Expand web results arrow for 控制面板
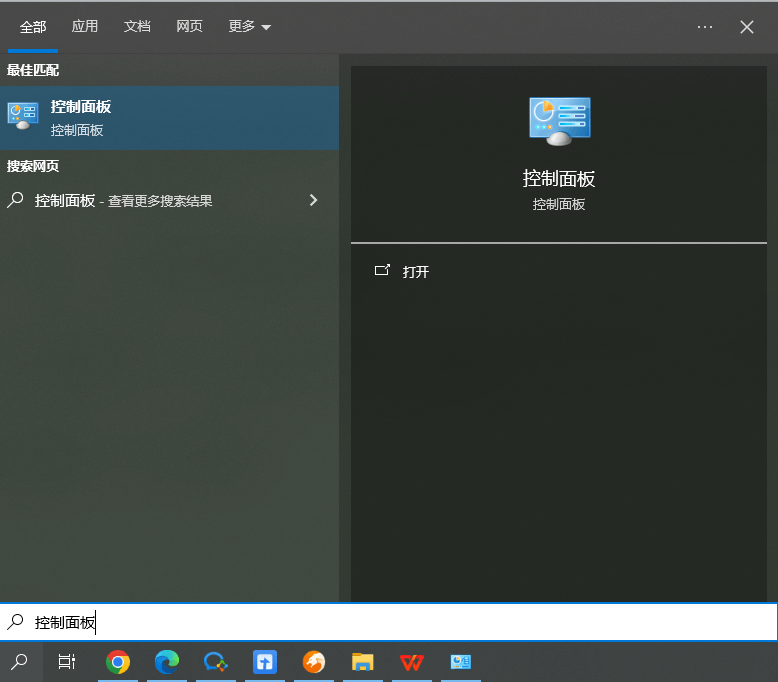This screenshot has height=682, width=778. tap(313, 200)
